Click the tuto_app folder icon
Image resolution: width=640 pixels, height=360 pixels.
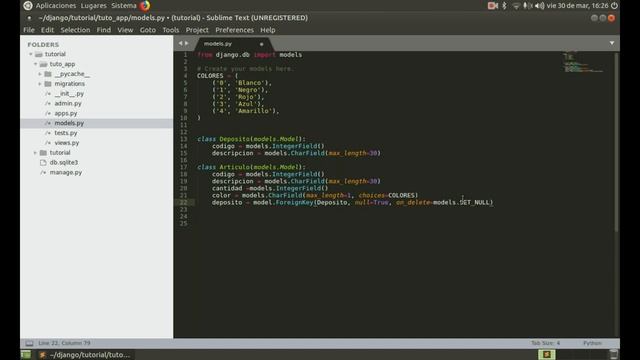(43, 64)
